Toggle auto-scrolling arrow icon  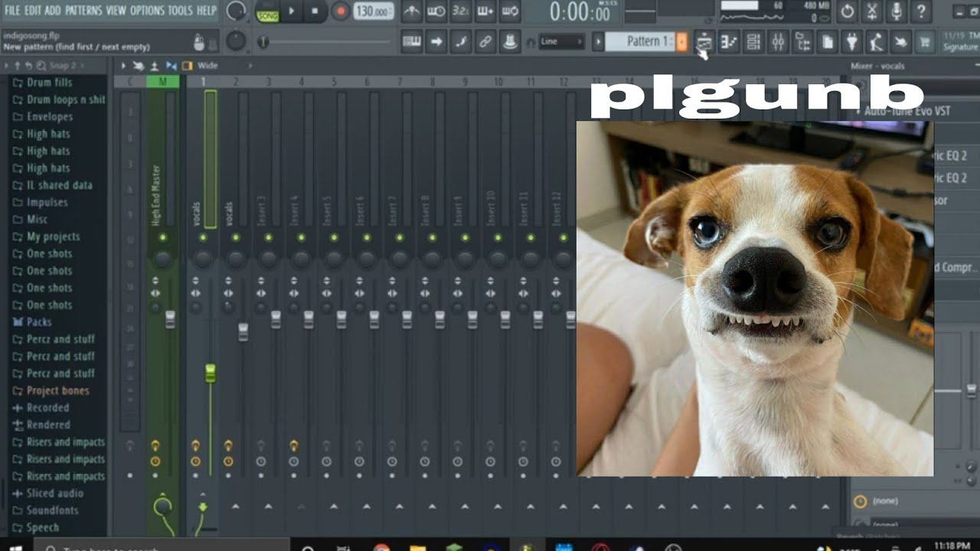click(436, 41)
